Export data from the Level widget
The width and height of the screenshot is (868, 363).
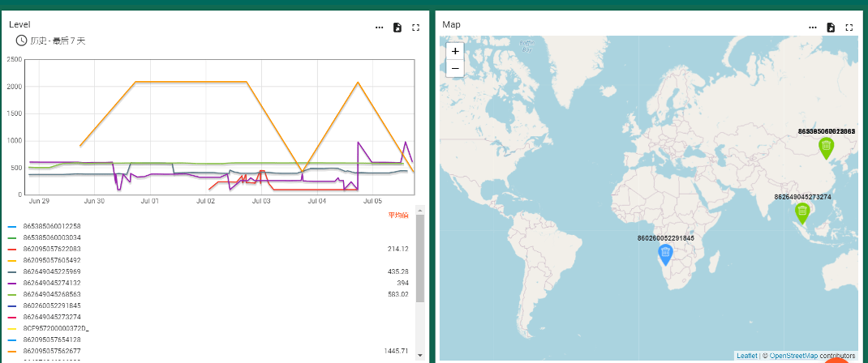[397, 28]
